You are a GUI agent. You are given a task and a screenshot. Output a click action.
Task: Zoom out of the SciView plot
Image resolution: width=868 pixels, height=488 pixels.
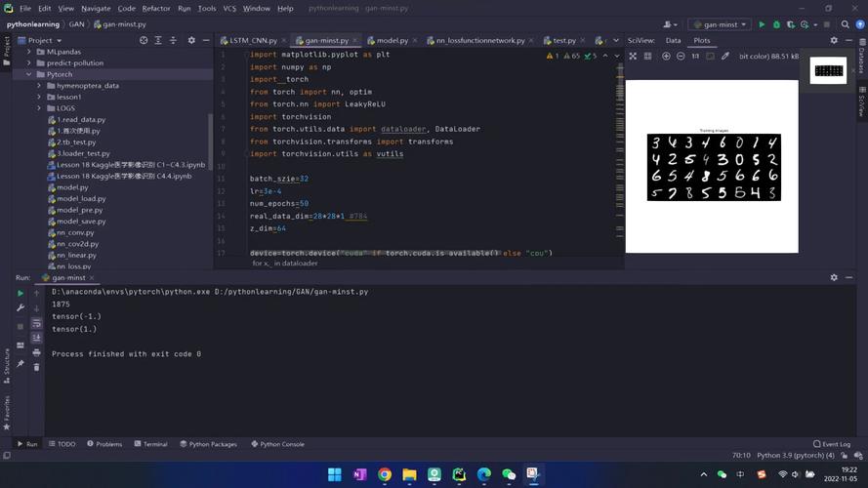tap(681, 56)
